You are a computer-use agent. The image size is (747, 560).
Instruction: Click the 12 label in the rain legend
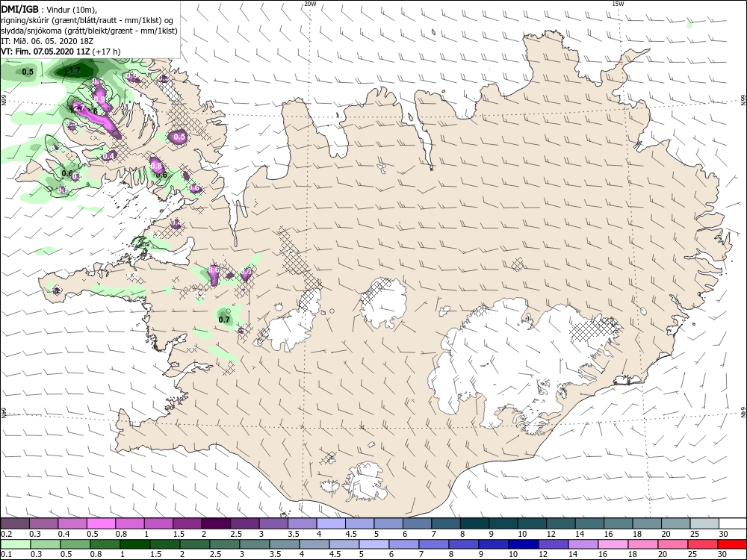pos(543,555)
